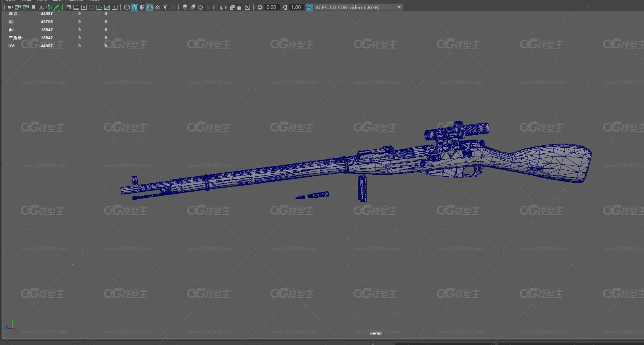Click the Exposure value field 0.00
644x345 pixels.
(272, 7)
